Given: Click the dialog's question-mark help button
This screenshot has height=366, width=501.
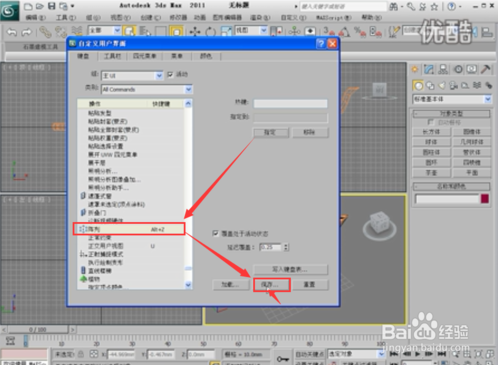Looking at the screenshot, I should pos(321,44).
